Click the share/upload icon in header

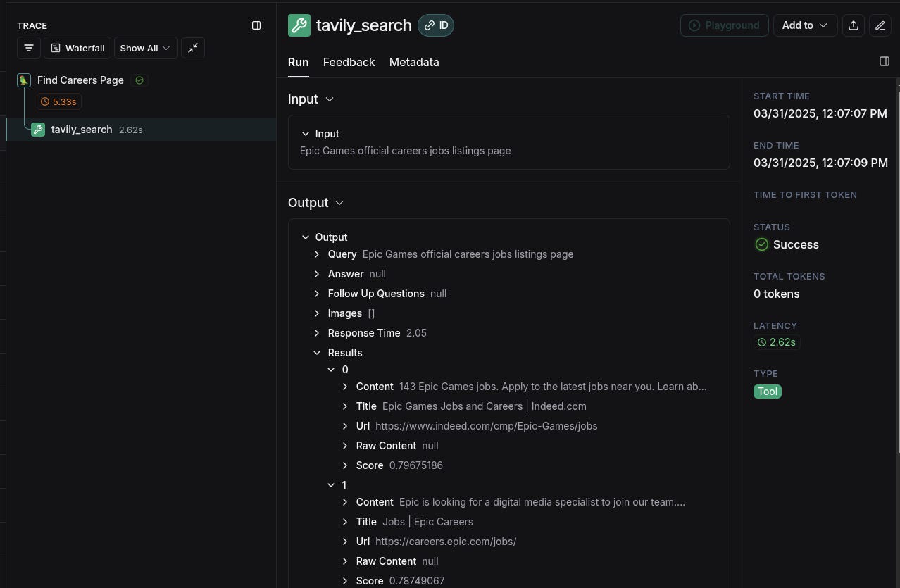(853, 25)
